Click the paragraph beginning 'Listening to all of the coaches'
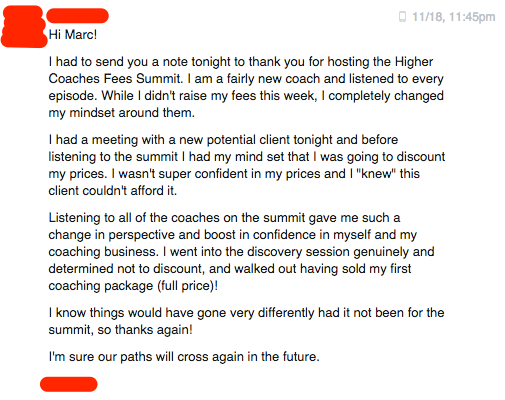The width and height of the screenshot is (505, 400). click(x=241, y=252)
